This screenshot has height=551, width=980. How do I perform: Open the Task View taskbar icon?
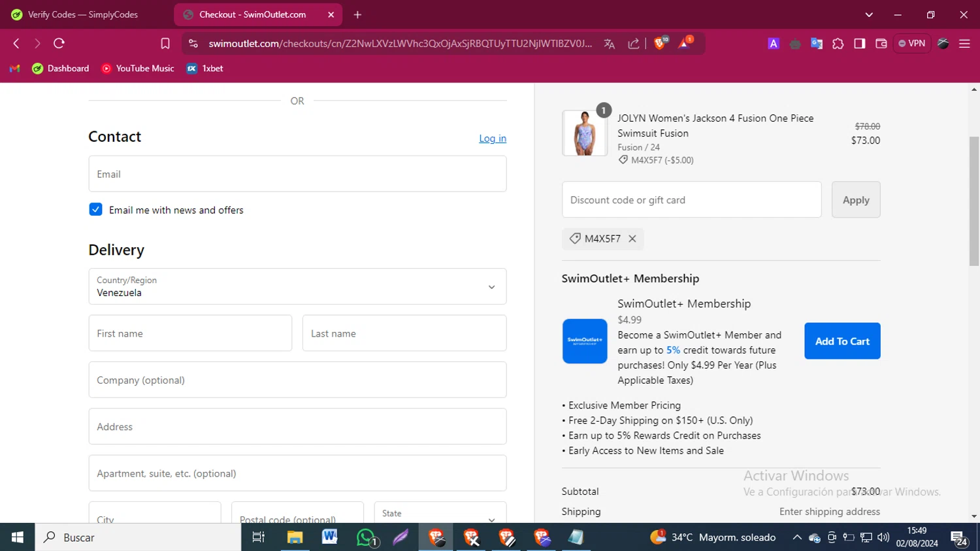[258, 537]
